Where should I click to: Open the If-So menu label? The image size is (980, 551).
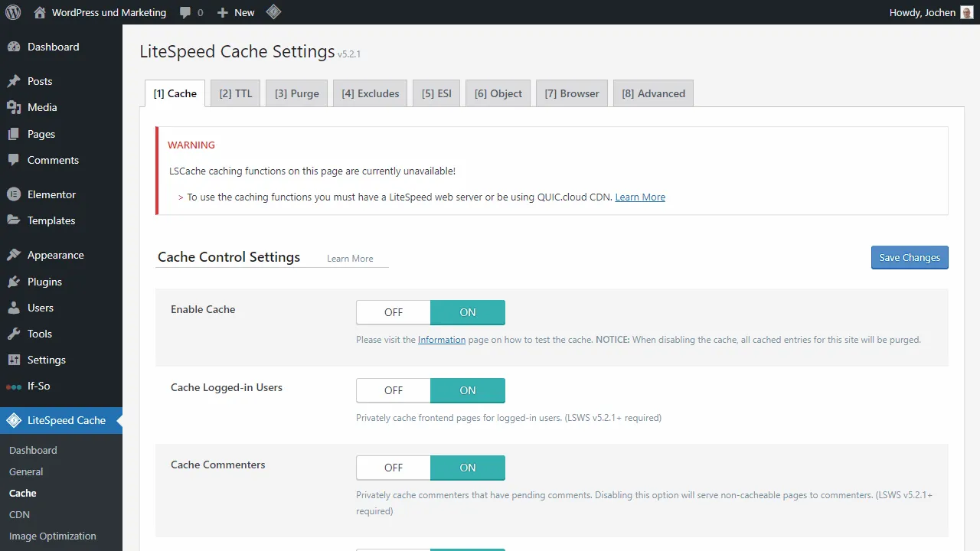tap(38, 386)
